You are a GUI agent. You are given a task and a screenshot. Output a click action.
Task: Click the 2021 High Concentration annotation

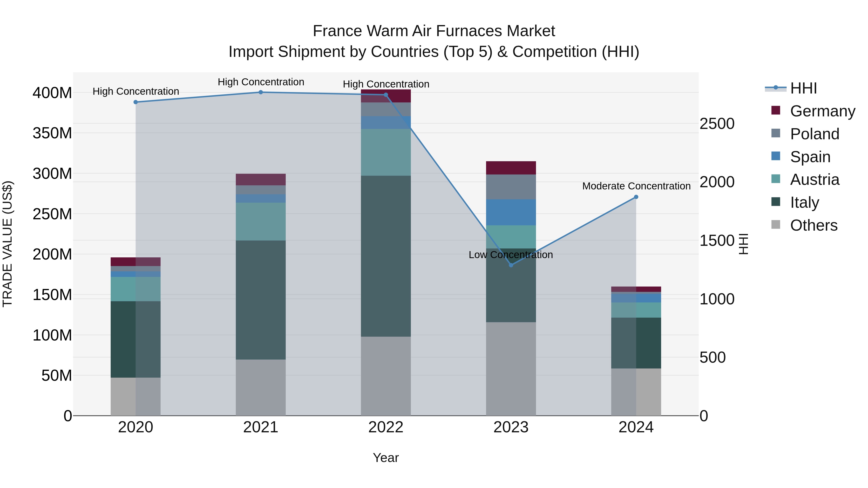coord(261,82)
